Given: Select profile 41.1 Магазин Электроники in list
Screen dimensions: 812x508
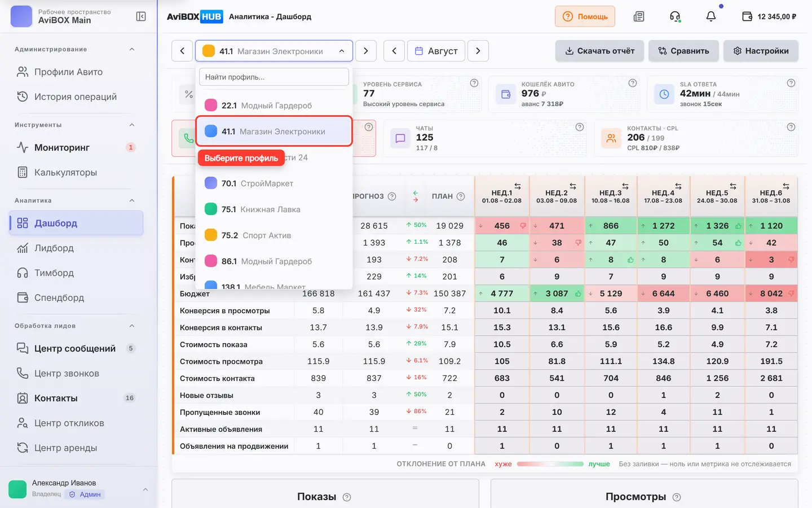Looking at the screenshot, I should click(274, 132).
